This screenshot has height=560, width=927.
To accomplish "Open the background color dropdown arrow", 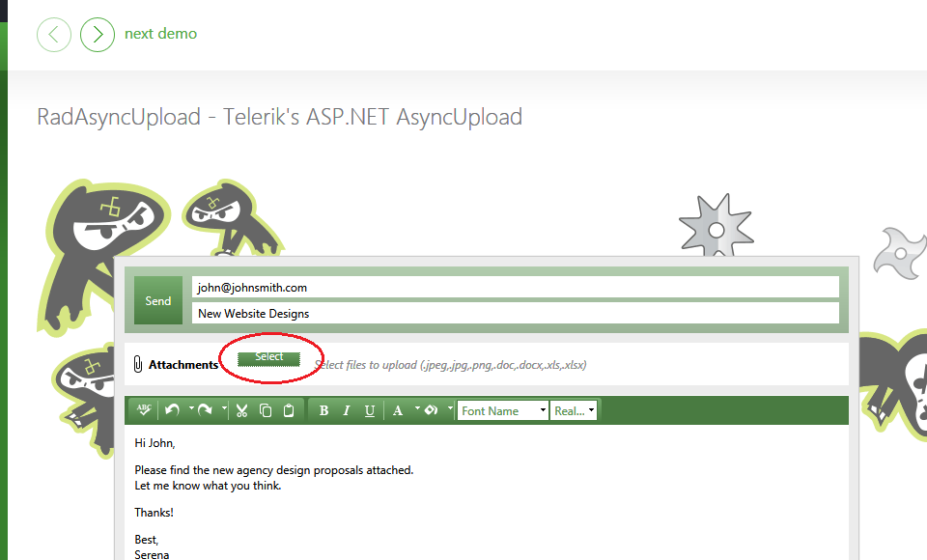I will point(450,408).
